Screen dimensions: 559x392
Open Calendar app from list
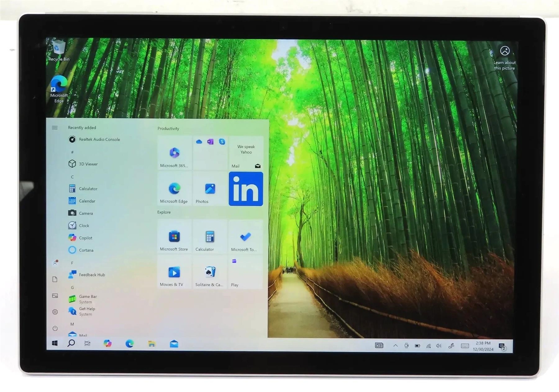pyautogui.click(x=82, y=201)
